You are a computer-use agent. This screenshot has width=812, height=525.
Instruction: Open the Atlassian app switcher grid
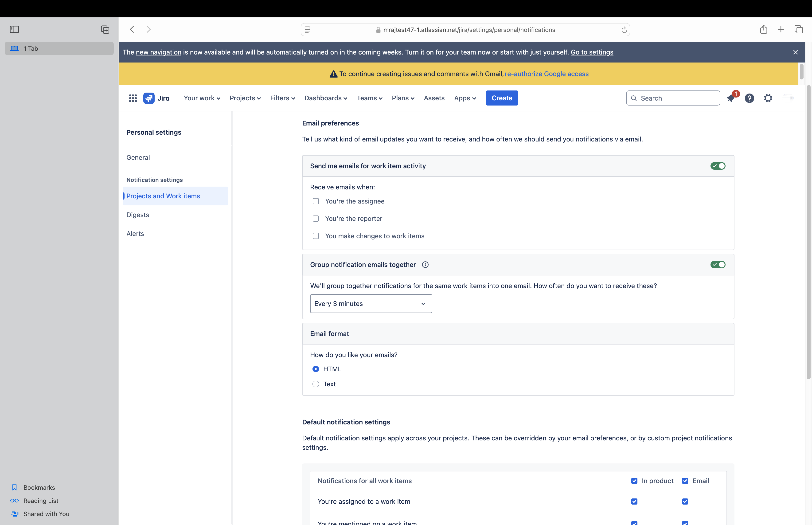133,98
